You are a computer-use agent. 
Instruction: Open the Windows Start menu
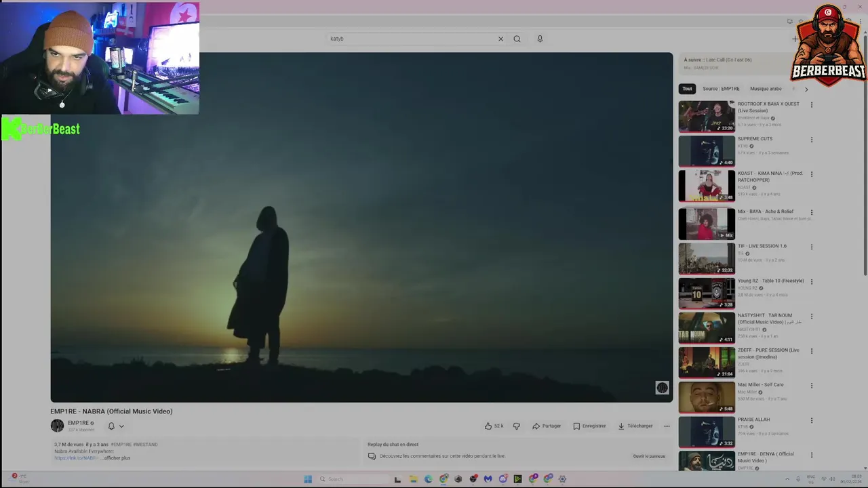point(308,479)
